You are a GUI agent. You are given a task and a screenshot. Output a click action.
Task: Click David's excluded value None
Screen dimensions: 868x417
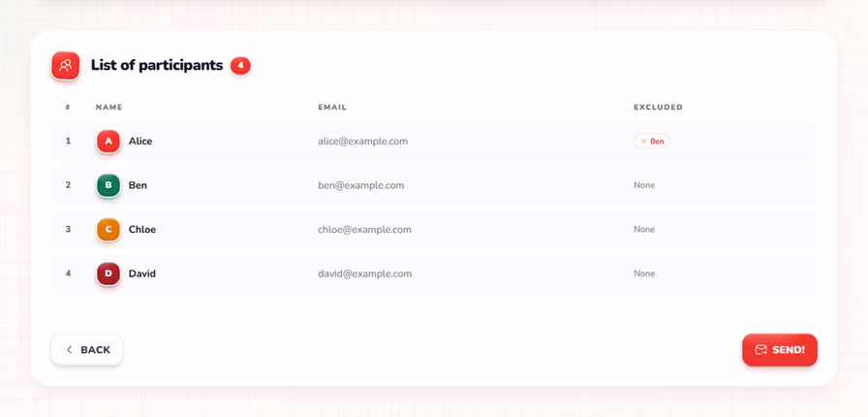[x=644, y=273]
